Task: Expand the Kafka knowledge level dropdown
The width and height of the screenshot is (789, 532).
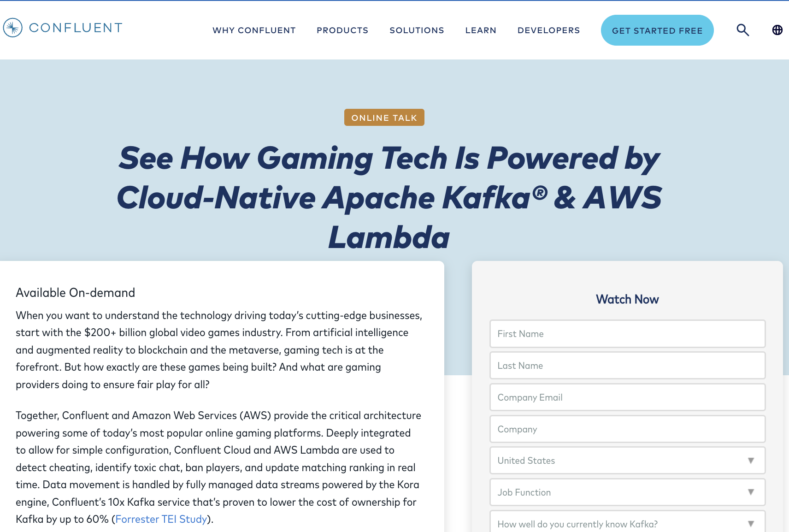Action: (x=627, y=522)
